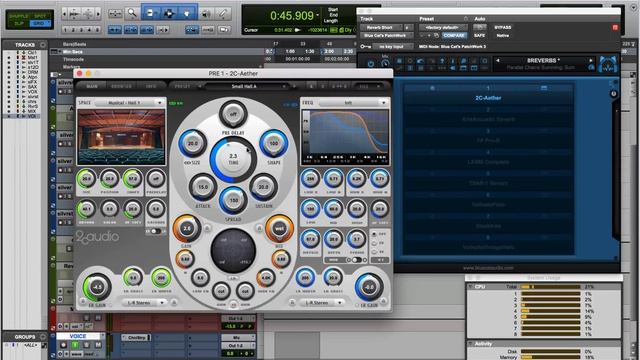Adjust the central Time knob 2.3
This screenshot has height=360, width=640.
[x=233, y=159]
